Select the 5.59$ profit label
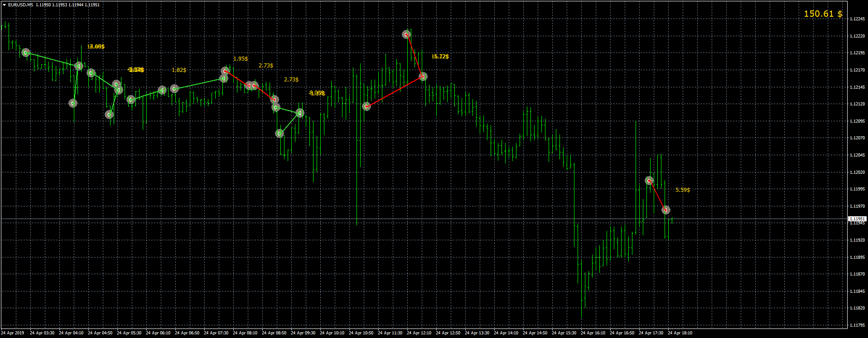This screenshot has height=338, width=868. 683,190
